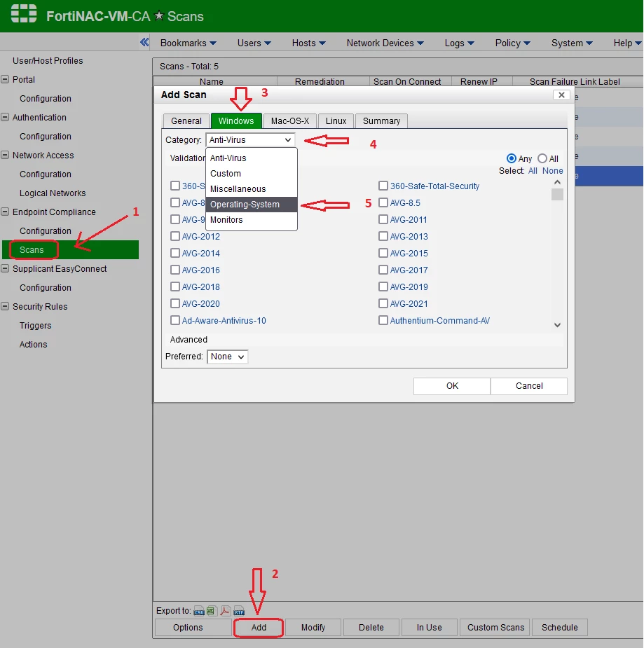Check the AVG-2014 checkbox
Viewport: 644px width, 648px height.
pyautogui.click(x=175, y=254)
